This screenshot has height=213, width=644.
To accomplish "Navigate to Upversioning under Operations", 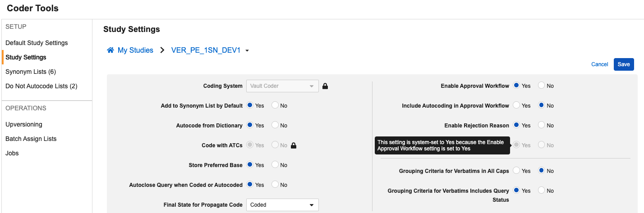I will pos(24,124).
